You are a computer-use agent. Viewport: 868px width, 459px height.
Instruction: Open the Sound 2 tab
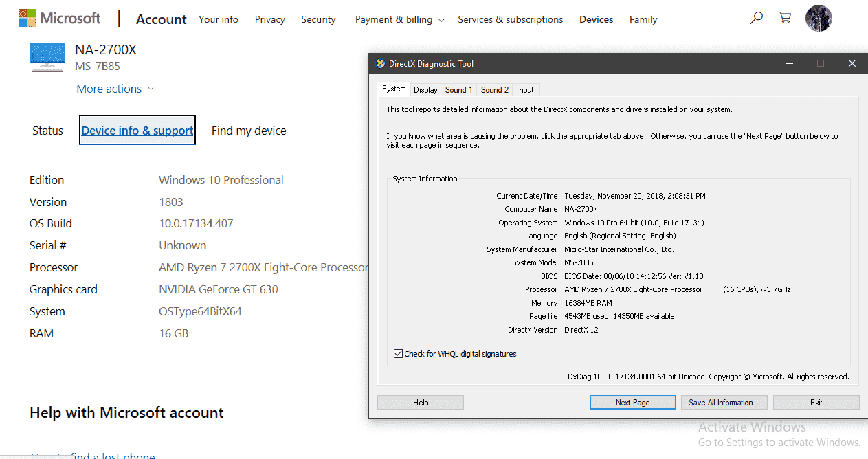click(495, 90)
